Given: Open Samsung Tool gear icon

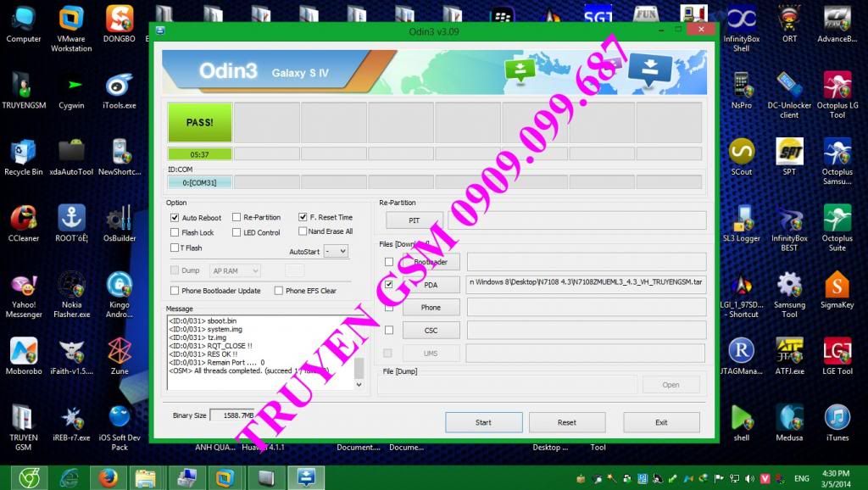Looking at the screenshot, I should [x=789, y=294].
